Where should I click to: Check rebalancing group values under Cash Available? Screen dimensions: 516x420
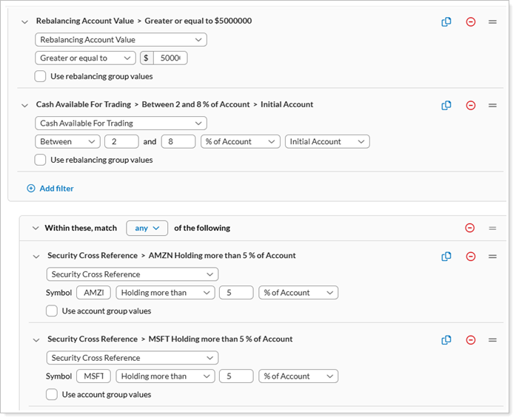pos(41,160)
